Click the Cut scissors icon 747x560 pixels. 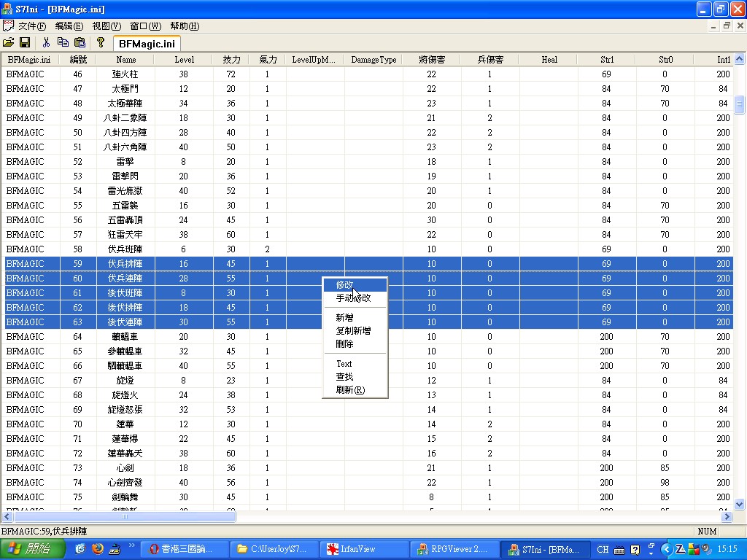(x=46, y=43)
